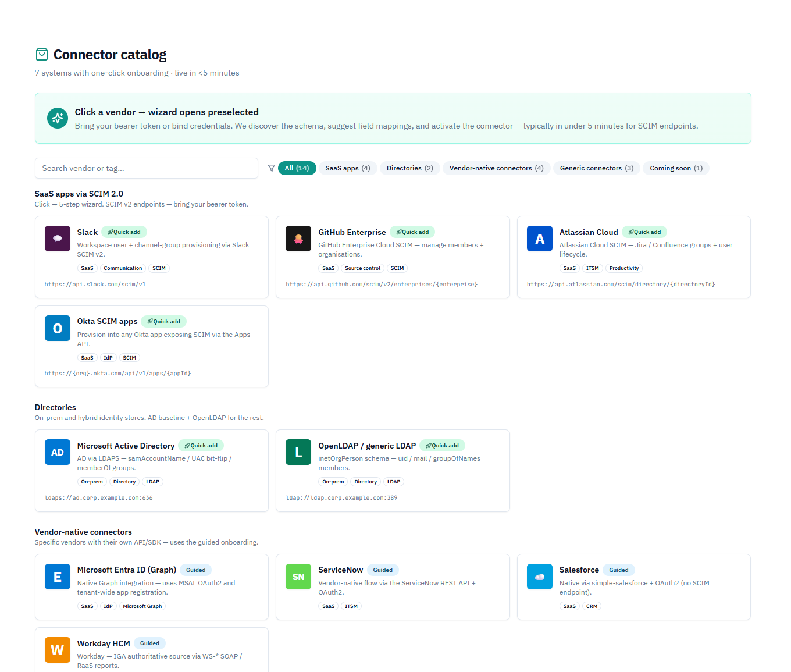
Task: Click the ITSM tag on ServiceNow
Action: 351,606
